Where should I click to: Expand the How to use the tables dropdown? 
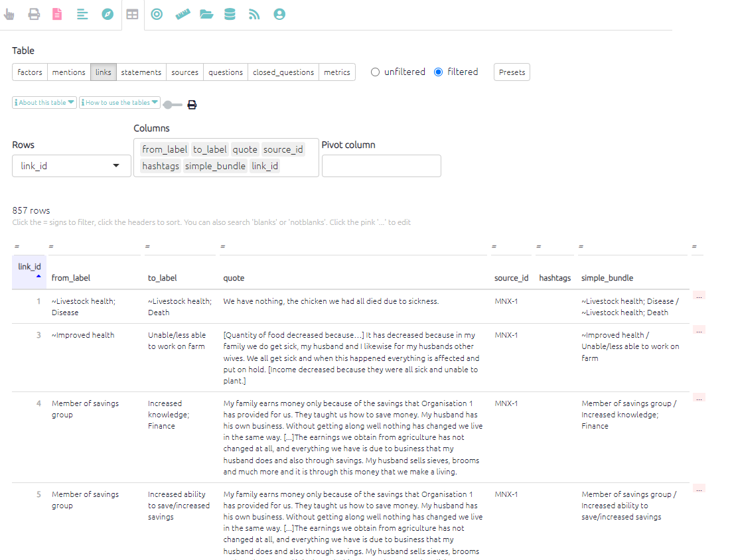coord(119,103)
